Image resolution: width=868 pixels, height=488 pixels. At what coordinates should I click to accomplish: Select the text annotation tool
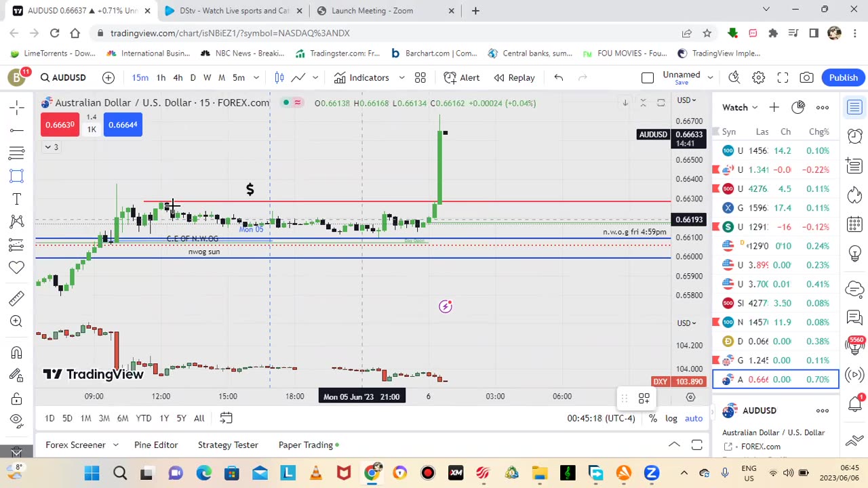click(x=17, y=199)
